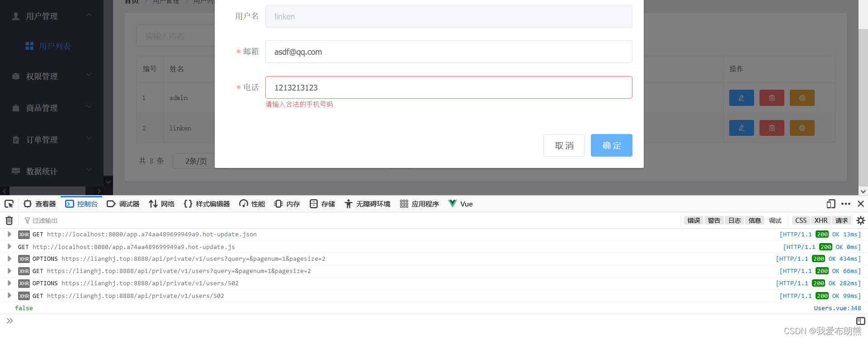Open the Application (应用程序) tab
This screenshot has height=340, width=868.
[420, 204]
